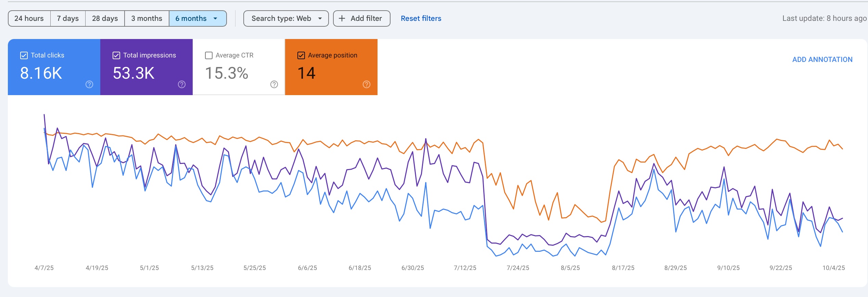Uncheck the Total impressions checkbox
Viewport: 868px width, 297px height.
pos(116,55)
